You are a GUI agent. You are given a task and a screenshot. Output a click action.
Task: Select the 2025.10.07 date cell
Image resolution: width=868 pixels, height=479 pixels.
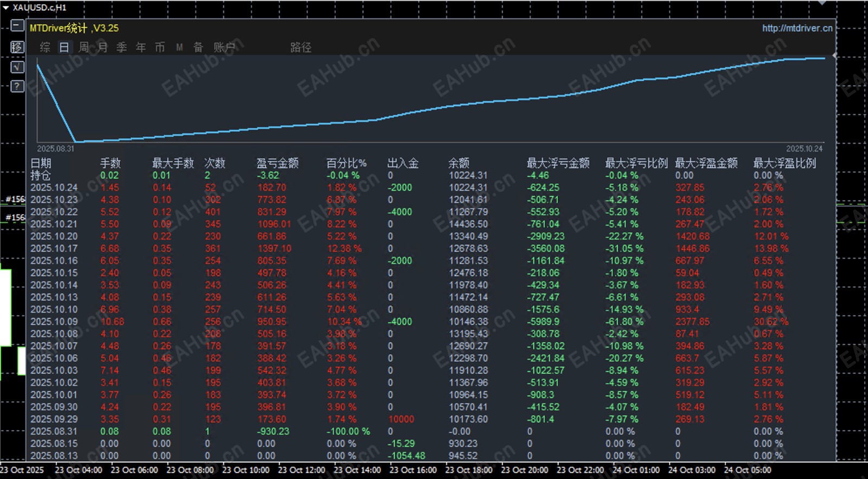click(x=54, y=346)
